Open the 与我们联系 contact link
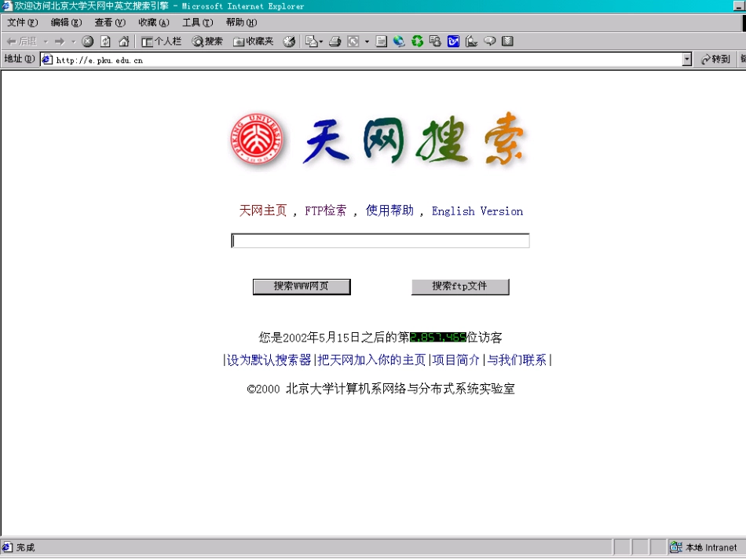746x560 pixels. 517,361
